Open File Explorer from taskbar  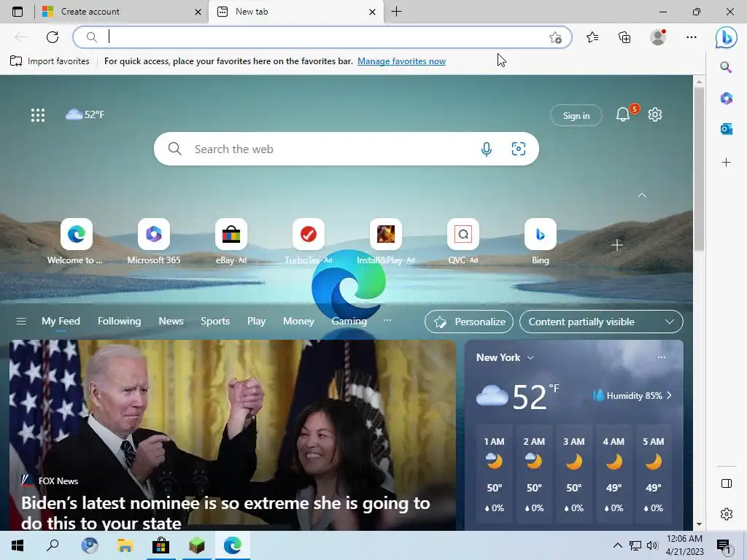tap(125, 545)
